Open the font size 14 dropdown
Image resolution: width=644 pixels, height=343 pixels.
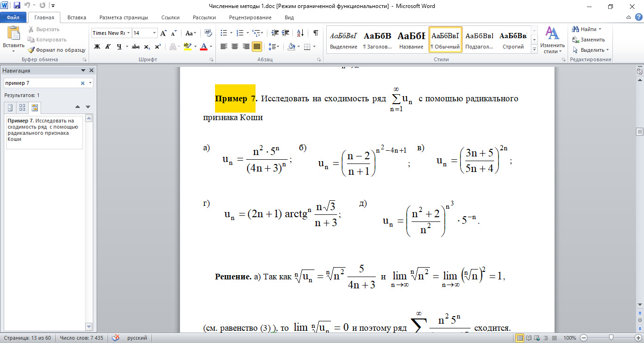click(x=154, y=33)
